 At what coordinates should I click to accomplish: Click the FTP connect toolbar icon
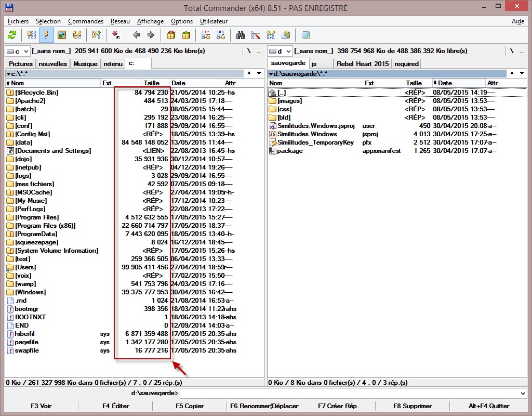click(x=206, y=35)
